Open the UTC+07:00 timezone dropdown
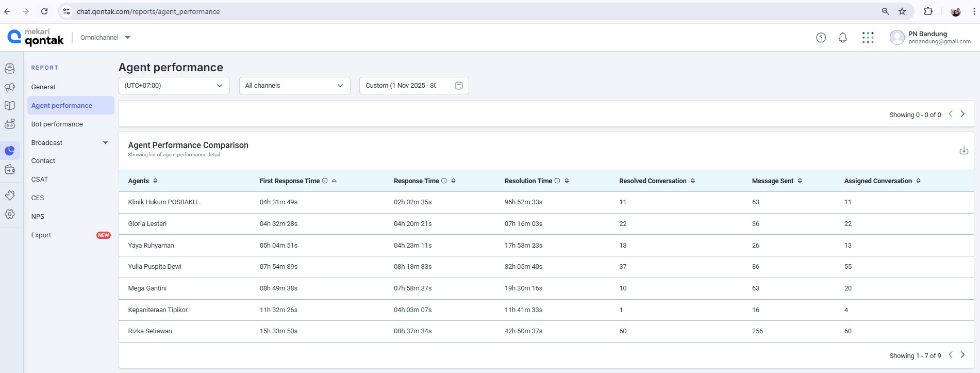Screen dimensions: 980x373 point(174,86)
